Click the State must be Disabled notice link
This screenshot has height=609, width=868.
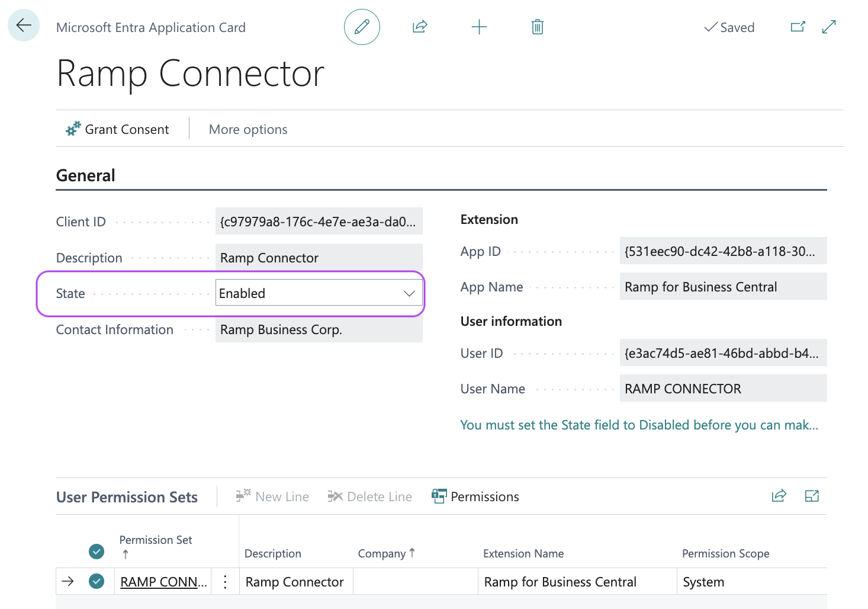[639, 425]
